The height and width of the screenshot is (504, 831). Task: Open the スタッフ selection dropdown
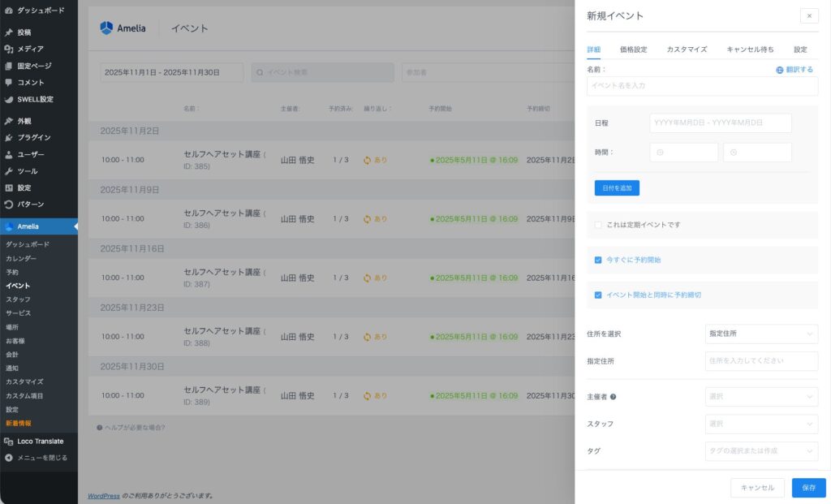(x=760, y=424)
